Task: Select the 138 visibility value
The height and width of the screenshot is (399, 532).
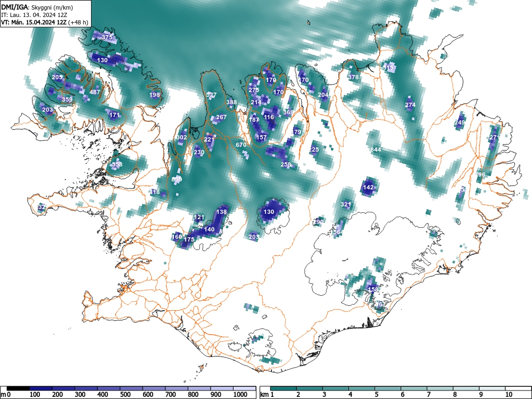Action: pyautogui.click(x=221, y=212)
